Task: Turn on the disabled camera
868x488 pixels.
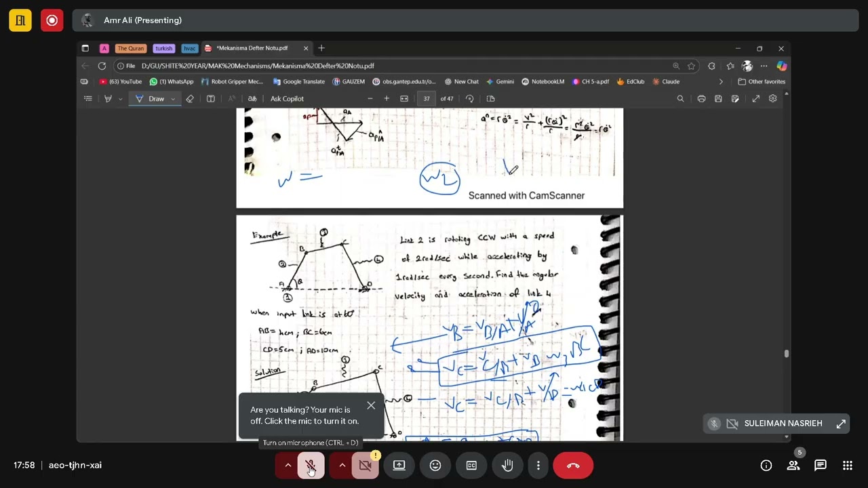Action: point(365,466)
